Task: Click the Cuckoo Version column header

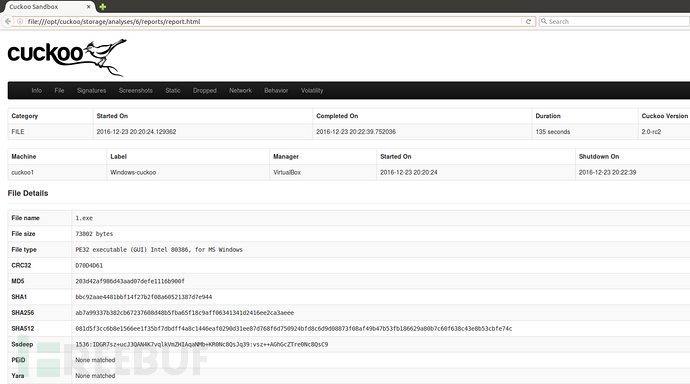Action: 664,116
